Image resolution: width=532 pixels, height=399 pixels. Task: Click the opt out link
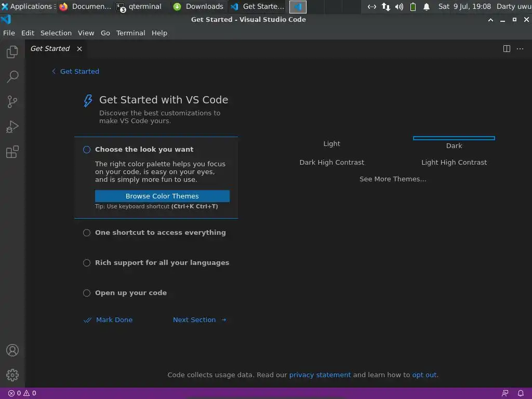tap(424, 375)
